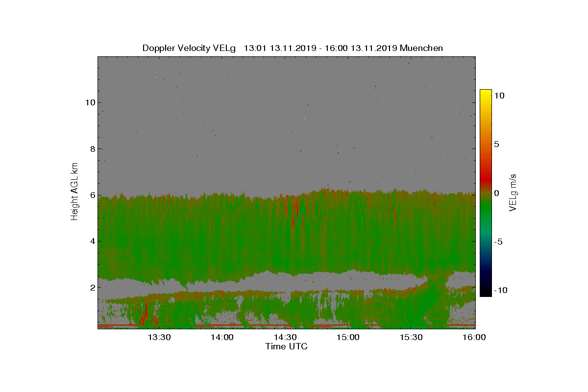
Task: Click the 13:30 time tick label
Action: click(159, 337)
